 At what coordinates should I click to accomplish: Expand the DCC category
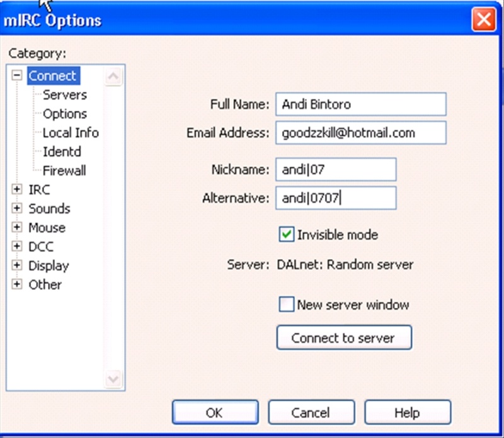coord(17,246)
